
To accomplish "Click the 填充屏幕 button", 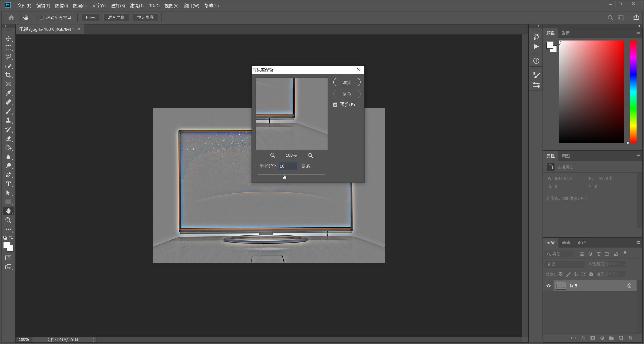I will point(145,17).
